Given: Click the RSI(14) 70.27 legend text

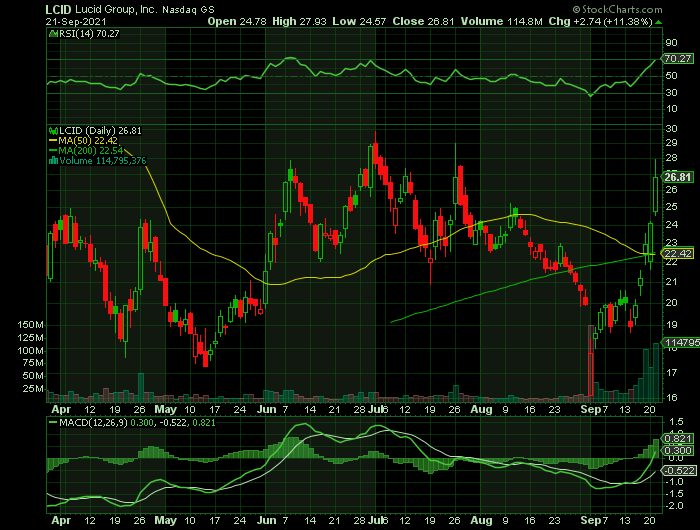Looking at the screenshot, I should [89, 33].
